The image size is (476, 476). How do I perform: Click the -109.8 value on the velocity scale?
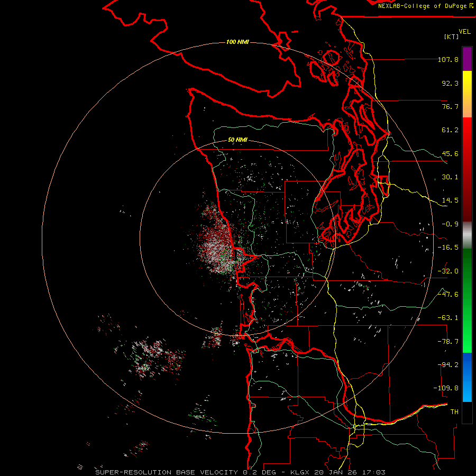click(446, 388)
